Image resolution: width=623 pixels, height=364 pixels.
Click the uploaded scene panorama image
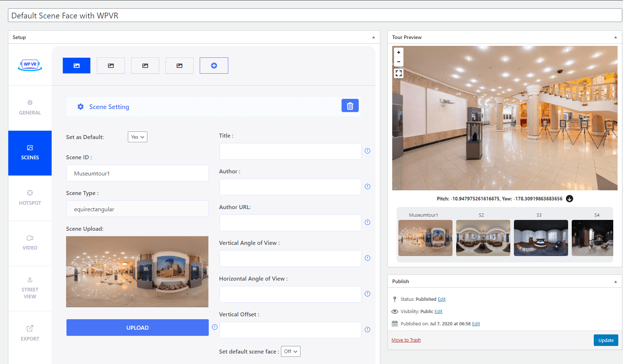tap(137, 272)
